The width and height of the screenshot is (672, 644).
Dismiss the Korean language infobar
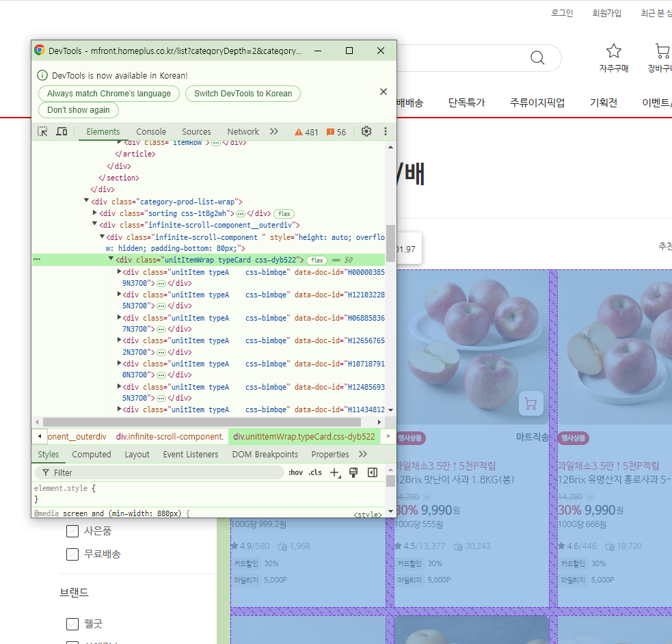[x=384, y=92]
